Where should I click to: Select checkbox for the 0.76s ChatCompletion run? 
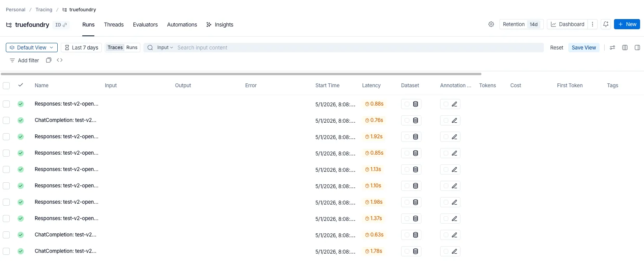point(6,120)
